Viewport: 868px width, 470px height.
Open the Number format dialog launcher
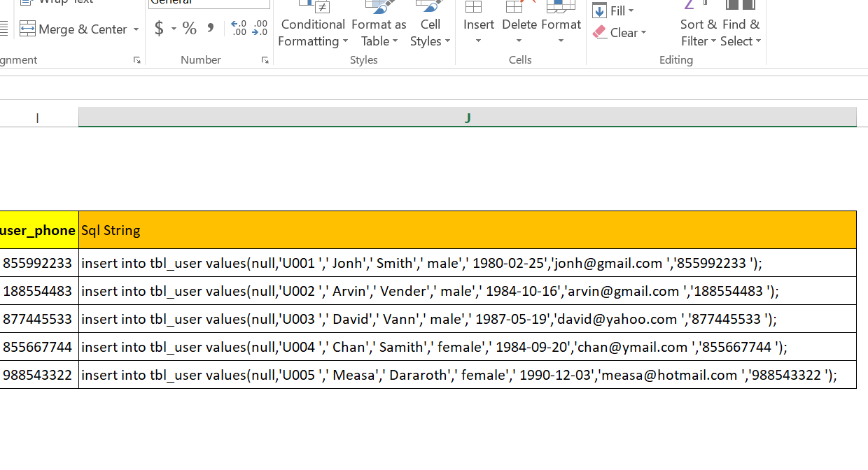[x=265, y=60]
